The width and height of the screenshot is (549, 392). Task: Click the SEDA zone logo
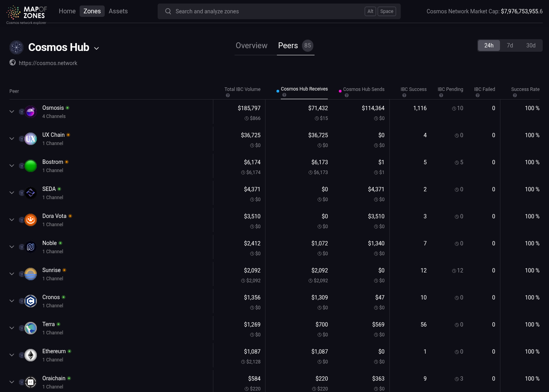(31, 193)
